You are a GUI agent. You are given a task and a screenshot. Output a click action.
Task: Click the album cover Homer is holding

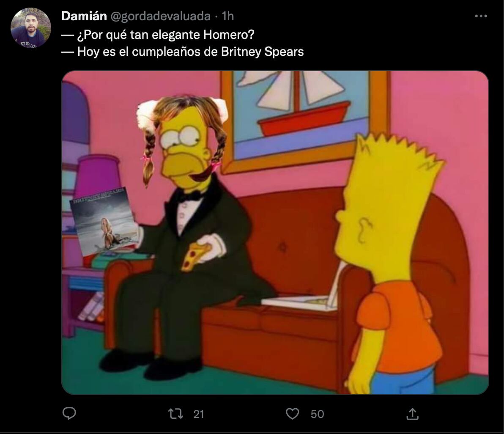tap(104, 221)
